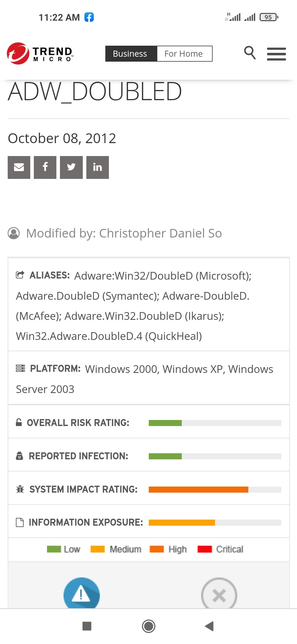Click the overall risk rating lock icon
Image resolution: width=297 pixels, height=644 pixels.
click(19, 422)
